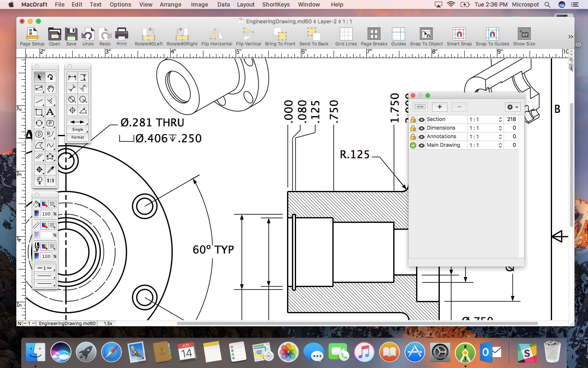Click the Format button in dimension palette

coord(78,137)
